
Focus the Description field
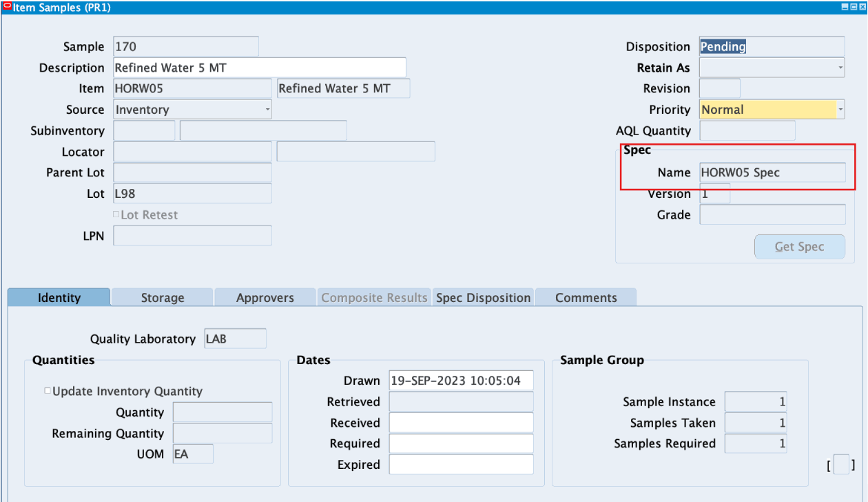coord(260,68)
